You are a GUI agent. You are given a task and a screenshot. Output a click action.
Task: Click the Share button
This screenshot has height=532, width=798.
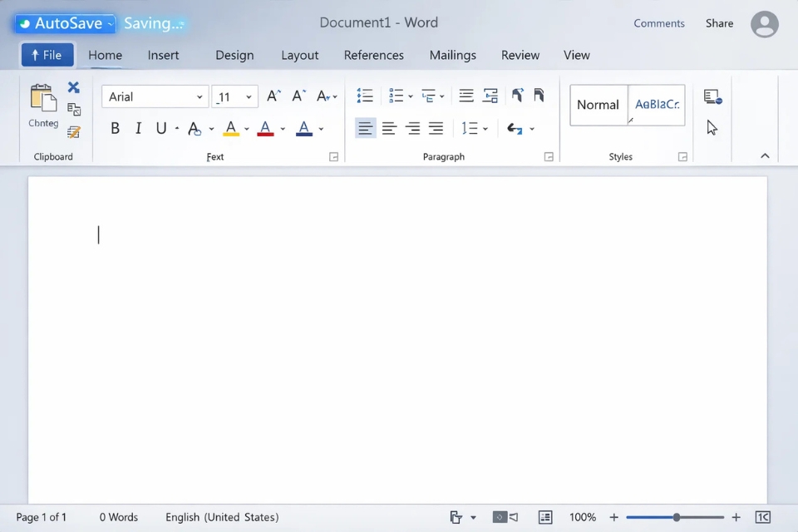[718, 23]
